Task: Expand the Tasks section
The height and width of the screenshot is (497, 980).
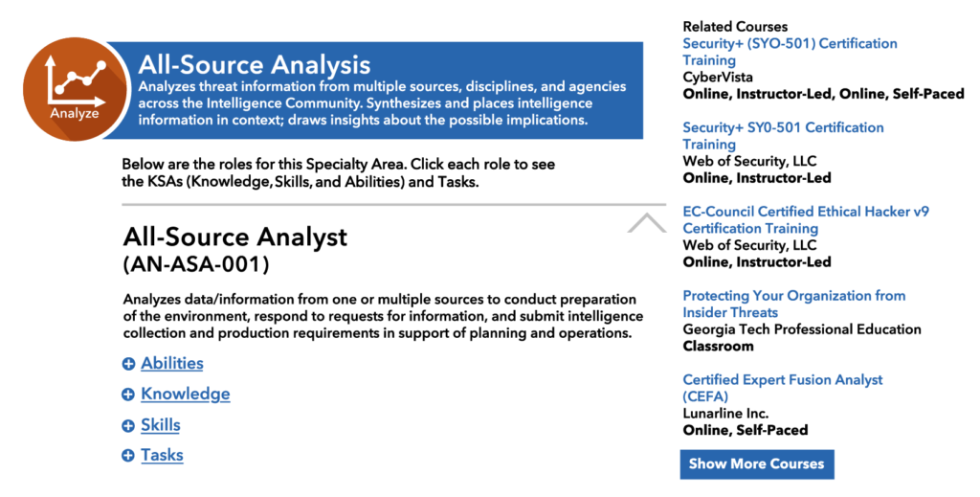Action: 162,456
